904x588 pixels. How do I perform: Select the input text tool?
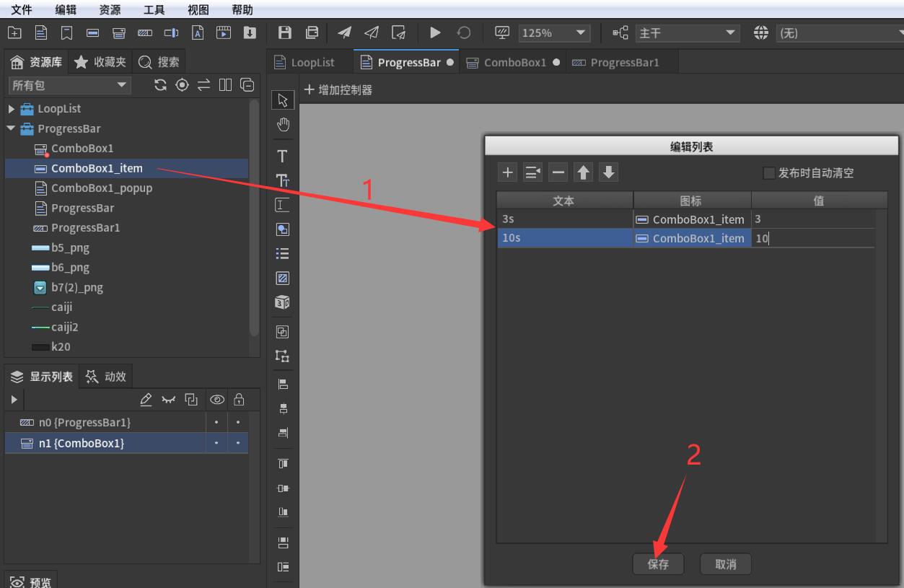click(283, 205)
